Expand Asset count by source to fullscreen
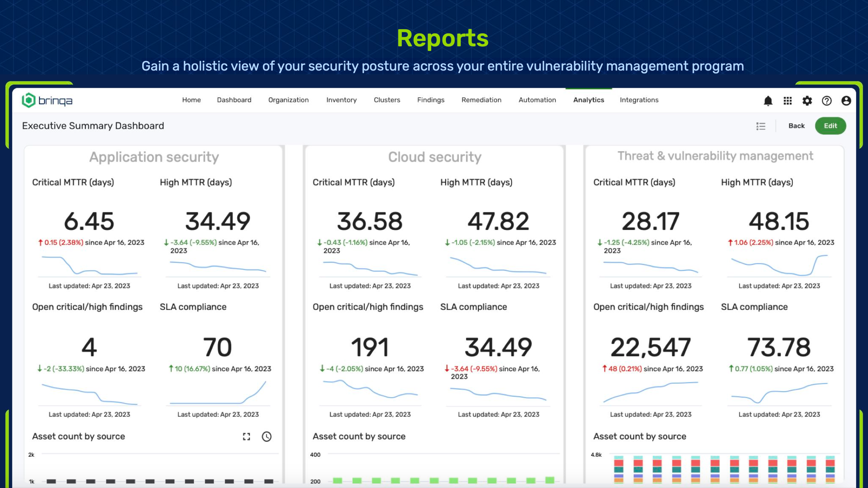The width and height of the screenshot is (868, 488). pos(246,436)
